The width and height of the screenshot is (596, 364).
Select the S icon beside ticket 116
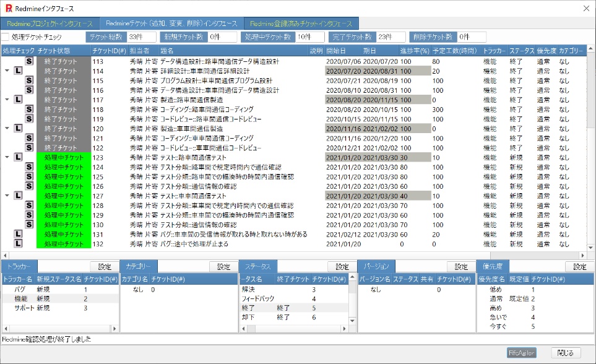[29, 90]
